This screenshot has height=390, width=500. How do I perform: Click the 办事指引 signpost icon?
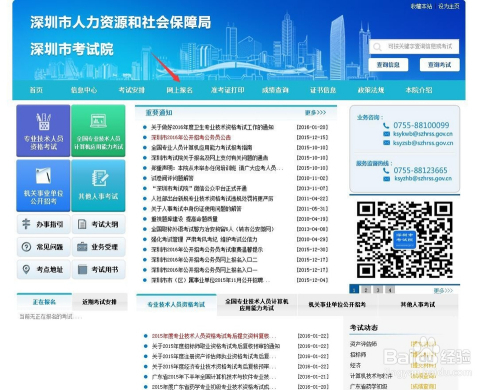click(x=26, y=224)
